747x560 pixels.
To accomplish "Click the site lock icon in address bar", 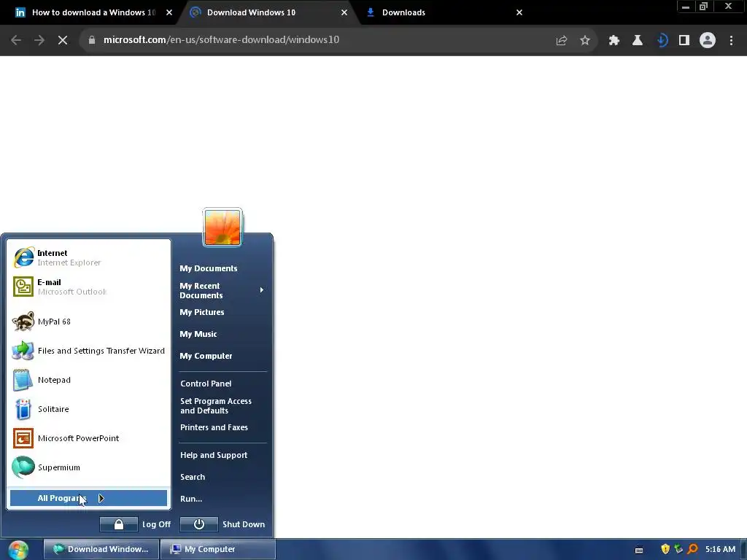I will pyautogui.click(x=92, y=40).
